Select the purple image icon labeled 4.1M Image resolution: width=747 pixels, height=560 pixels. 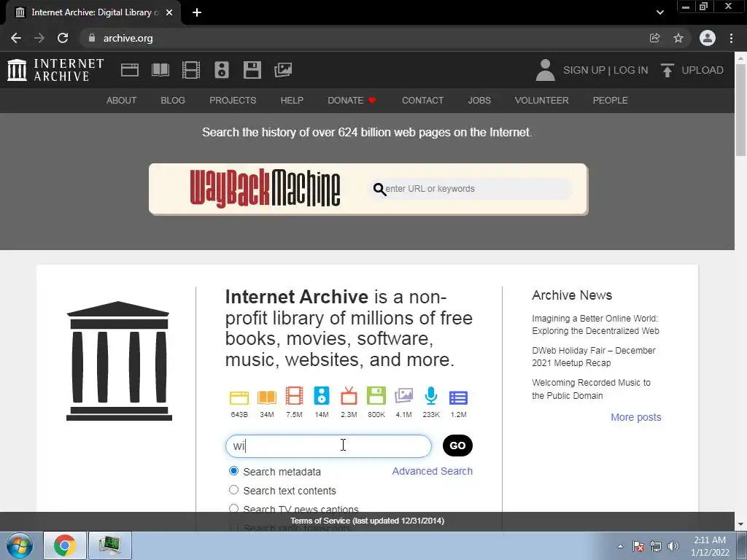coord(403,396)
